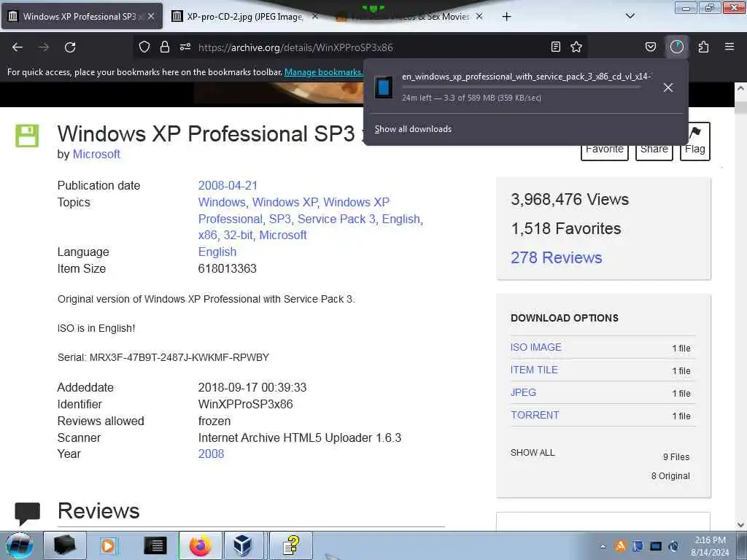Open the Windows Start orb
The height and width of the screenshot is (560, 747).
tap(19, 545)
